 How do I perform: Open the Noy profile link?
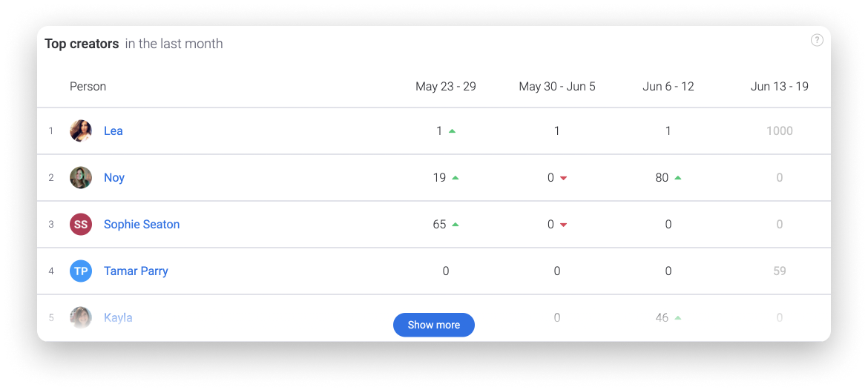(114, 177)
